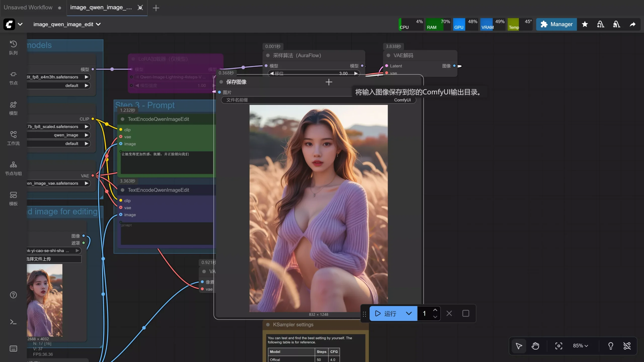Open run options chevron next to 运行 button
Viewport: 644px width, 362px height.
[409, 313]
